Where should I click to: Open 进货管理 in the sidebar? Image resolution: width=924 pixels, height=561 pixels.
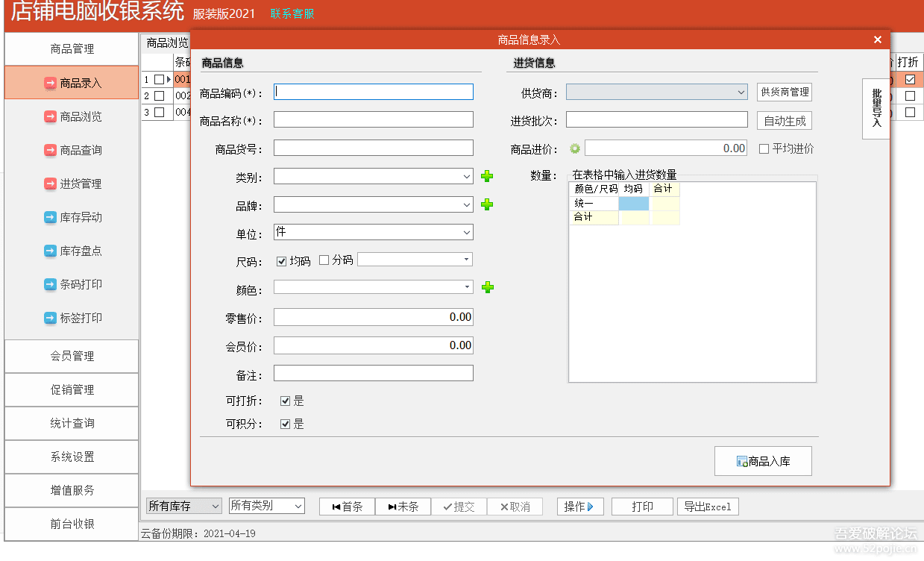pos(72,184)
